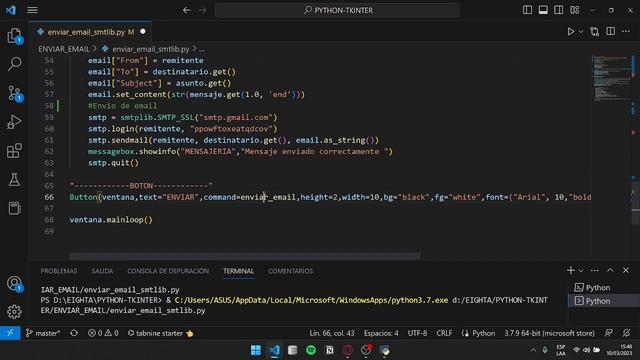Open the remote window indicator icon
This screenshot has height=360, width=640.
pos(10,333)
